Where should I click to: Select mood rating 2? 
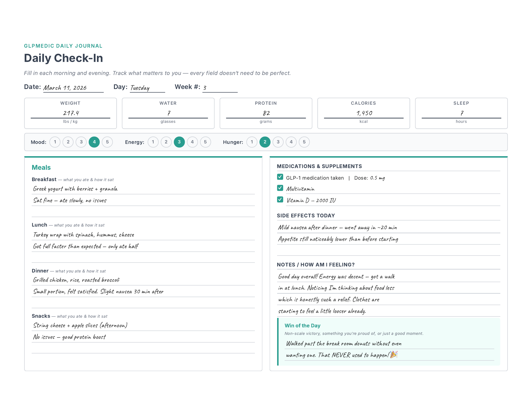[x=68, y=142]
